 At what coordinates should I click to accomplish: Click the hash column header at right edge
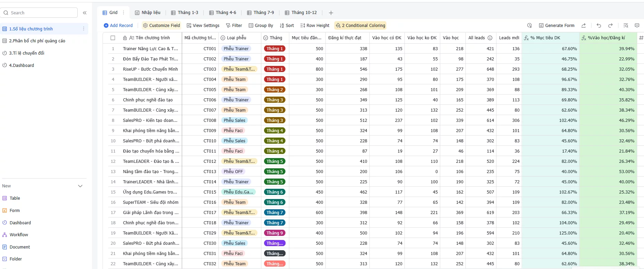click(x=641, y=38)
